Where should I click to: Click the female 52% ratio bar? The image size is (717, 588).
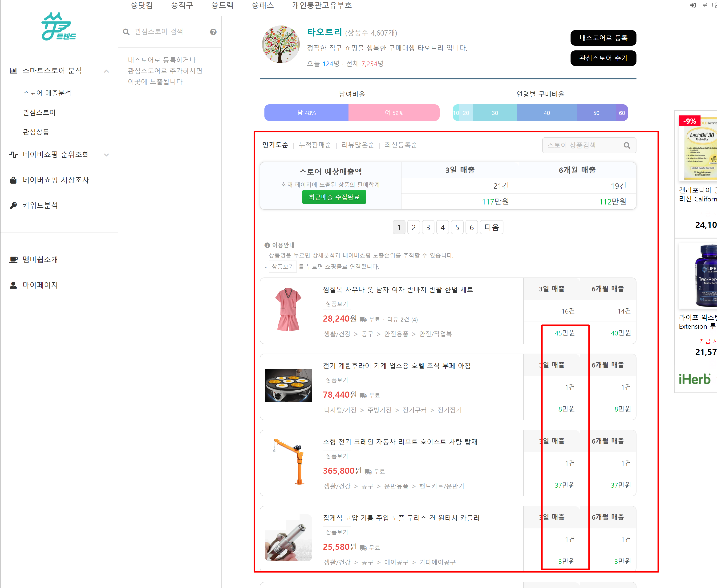(x=394, y=113)
